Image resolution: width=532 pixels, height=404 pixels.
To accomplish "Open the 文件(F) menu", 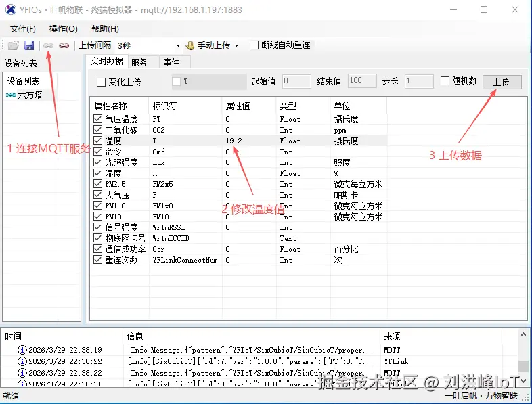I will click(23, 29).
